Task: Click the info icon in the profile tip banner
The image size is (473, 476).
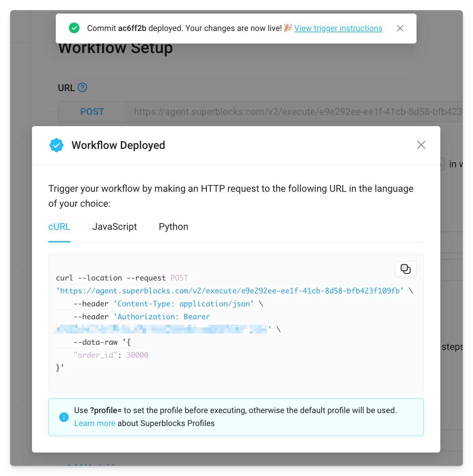Action: 64,417
